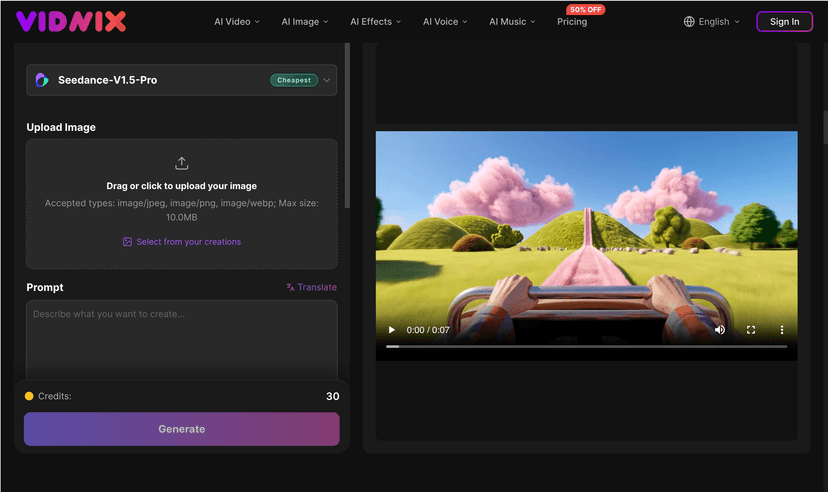The height and width of the screenshot is (492, 828).
Task: Open Select from your creations link
Action: point(189,242)
